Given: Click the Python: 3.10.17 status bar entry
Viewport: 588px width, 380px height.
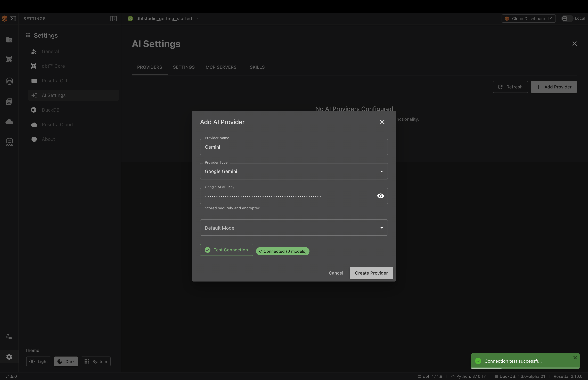Looking at the screenshot, I should click(468, 376).
